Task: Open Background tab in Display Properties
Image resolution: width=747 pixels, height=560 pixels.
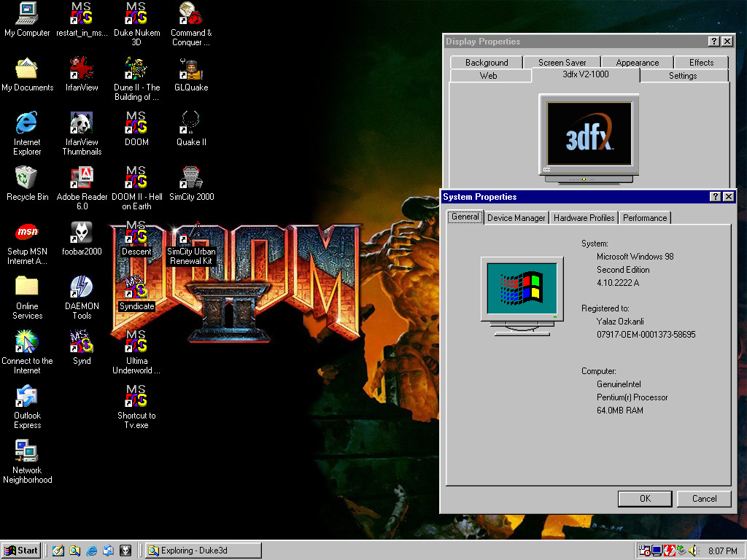Action: 487,63
